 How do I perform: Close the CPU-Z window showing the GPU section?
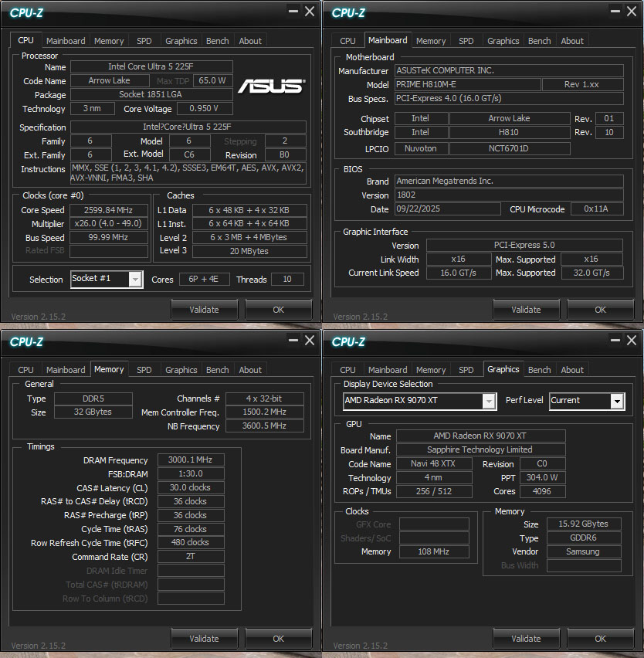click(x=632, y=341)
